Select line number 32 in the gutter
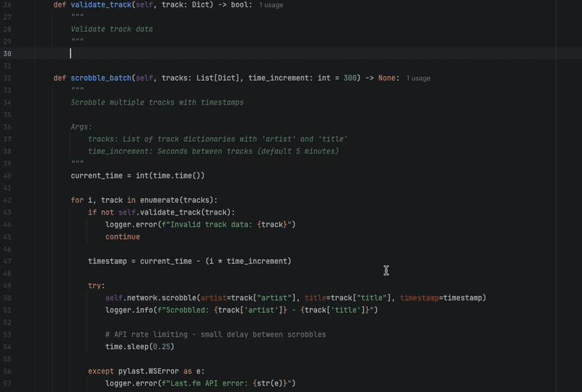This screenshot has width=582, height=392. (7, 78)
